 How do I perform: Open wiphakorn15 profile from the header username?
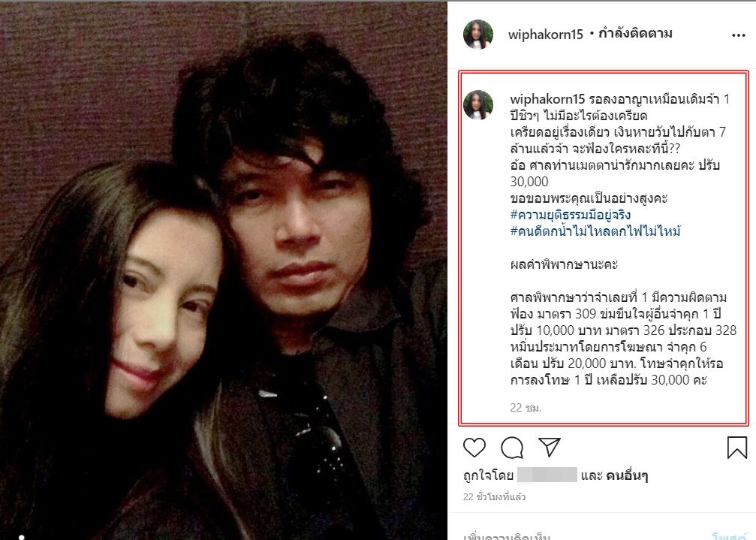point(545,35)
